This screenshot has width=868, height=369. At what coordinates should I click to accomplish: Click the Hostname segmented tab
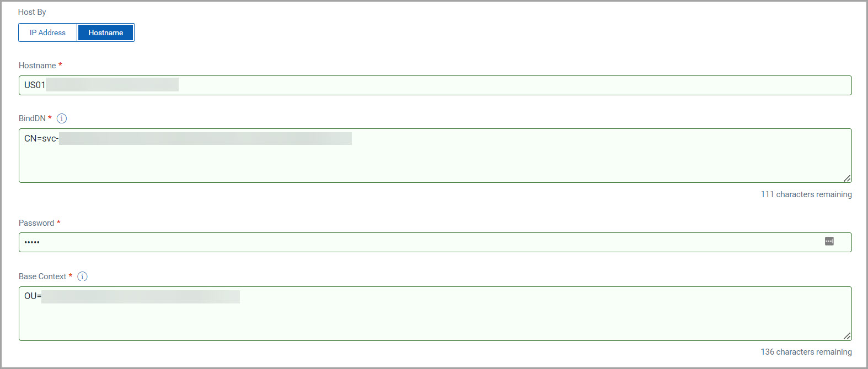click(x=105, y=32)
